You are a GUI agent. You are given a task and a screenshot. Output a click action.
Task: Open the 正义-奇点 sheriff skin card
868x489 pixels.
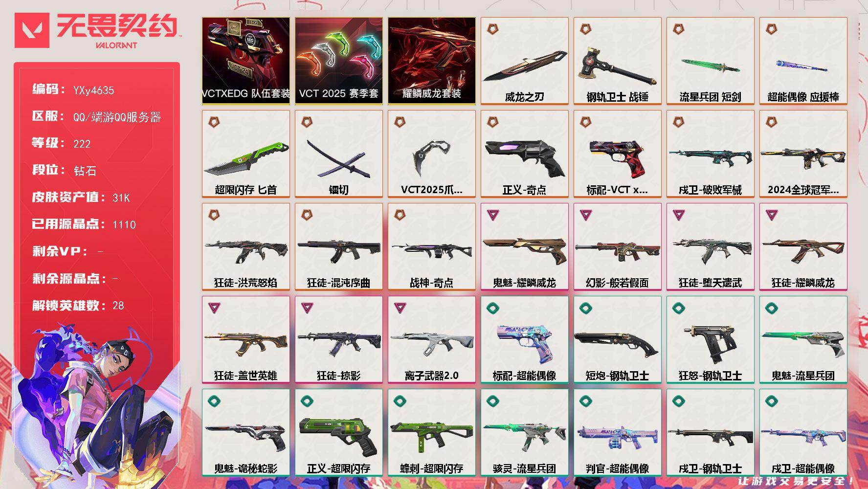coord(524,154)
